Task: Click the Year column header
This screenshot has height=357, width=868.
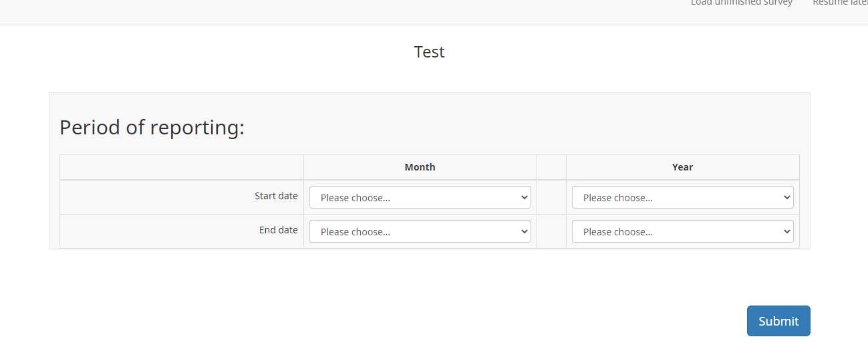Action: (x=682, y=167)
